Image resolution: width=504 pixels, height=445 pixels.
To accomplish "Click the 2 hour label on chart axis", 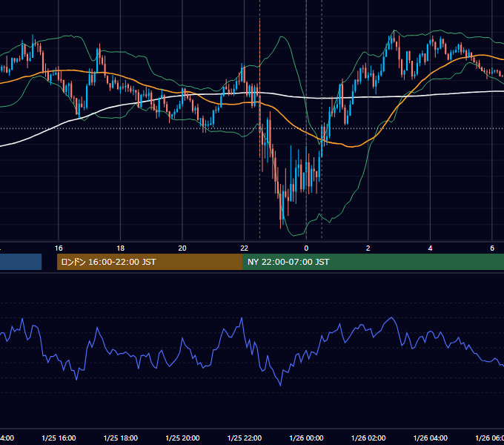I will (368, 248).
